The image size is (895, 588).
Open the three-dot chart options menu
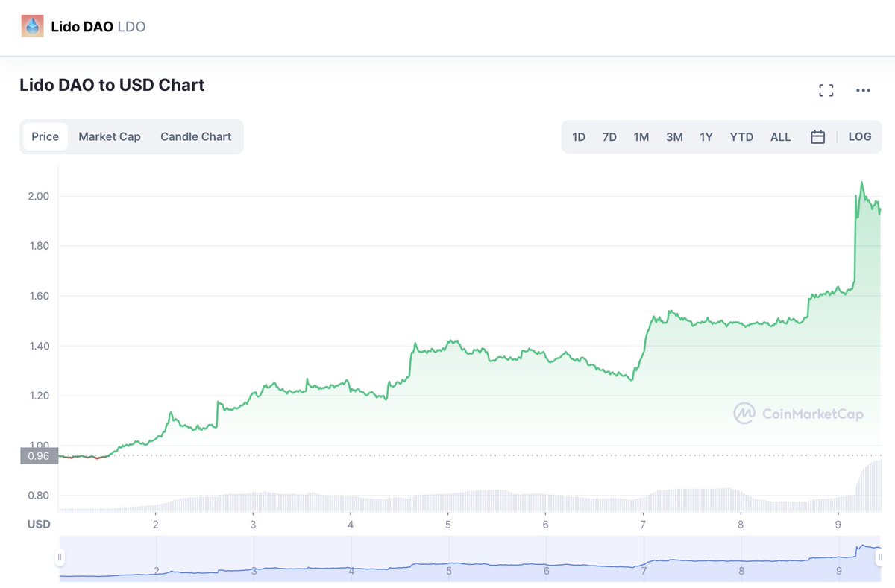863,91
